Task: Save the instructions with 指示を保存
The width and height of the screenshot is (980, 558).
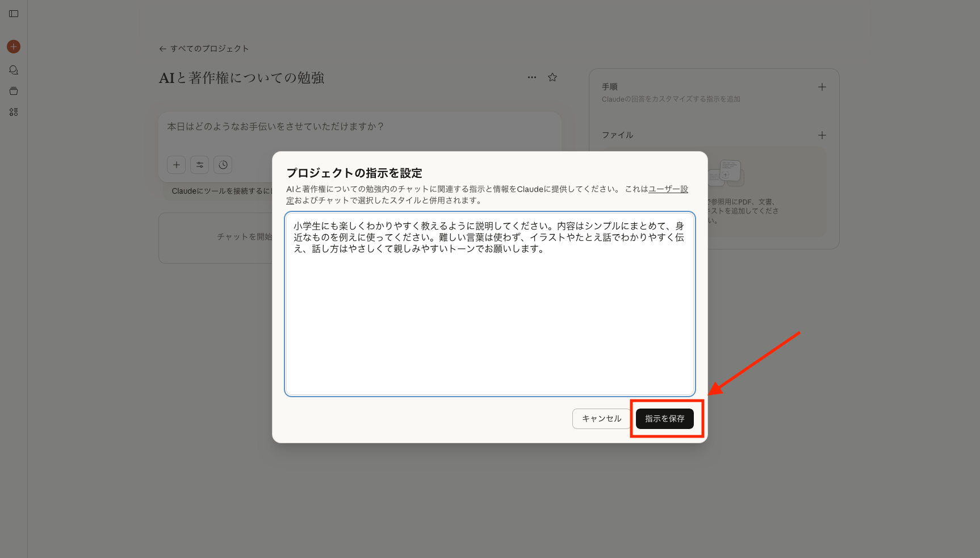Action: [x=665, y=419]
